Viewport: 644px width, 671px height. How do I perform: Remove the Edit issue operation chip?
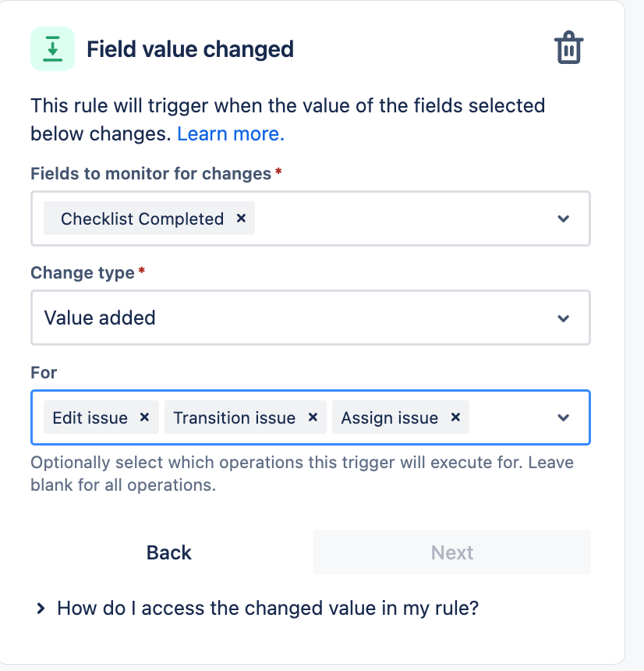[x=144, y=417]
